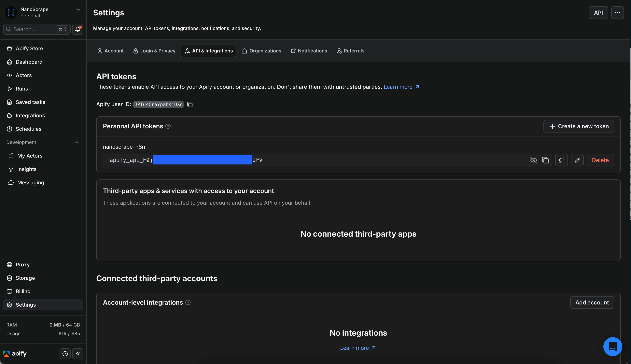The width and height of the screenshot is (631, 364).
Task: Switch to the Account tab
Action: [x=110, y=51]
